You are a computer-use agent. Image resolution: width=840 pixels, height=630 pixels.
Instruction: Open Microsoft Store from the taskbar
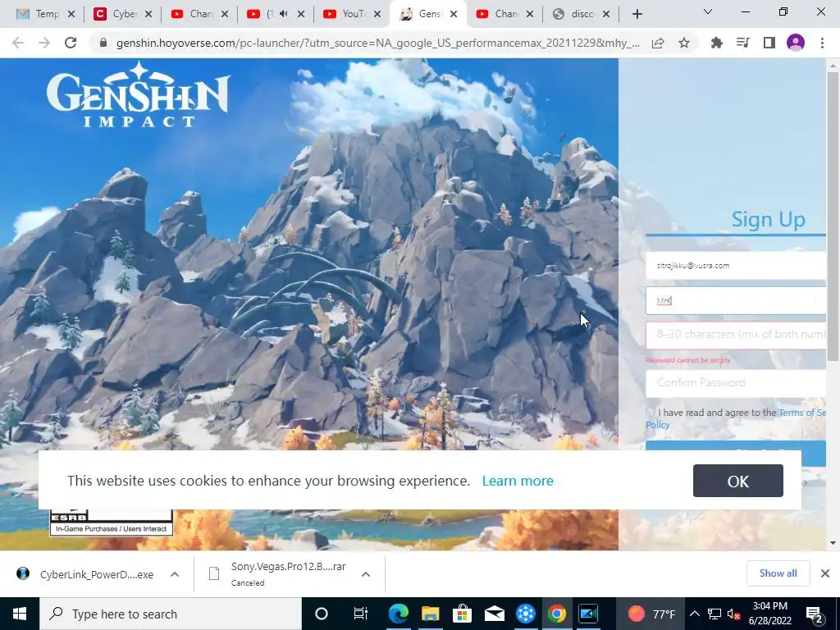tap(462, 614)
